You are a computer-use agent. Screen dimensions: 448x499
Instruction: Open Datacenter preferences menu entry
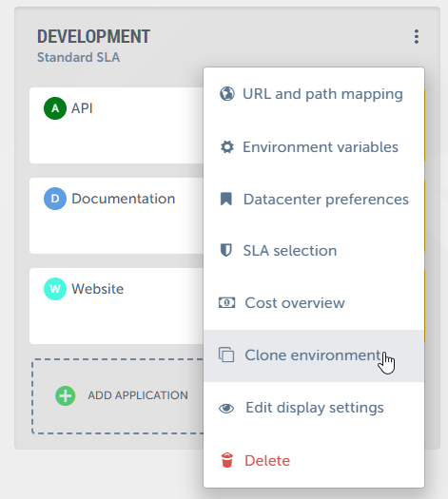314,200
